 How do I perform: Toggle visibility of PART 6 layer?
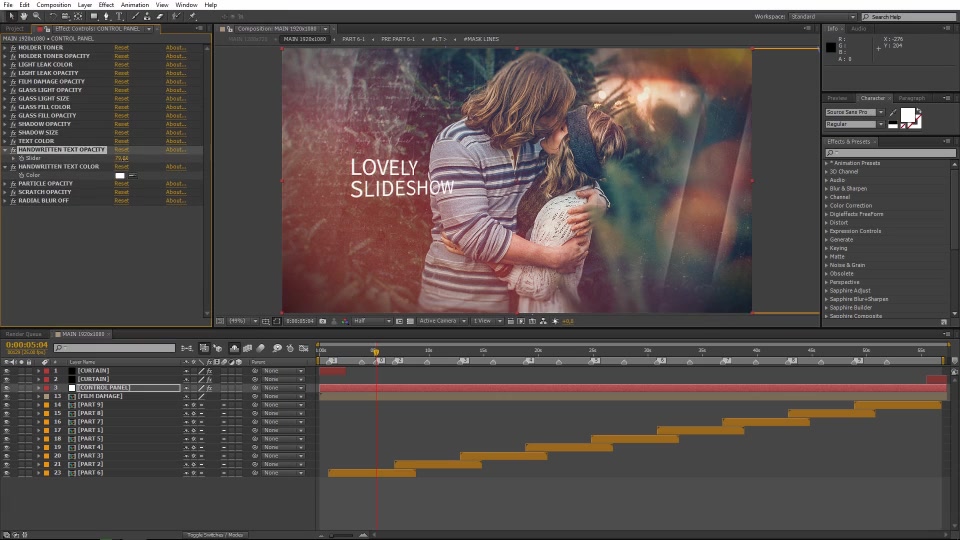[x=7, y=473]
